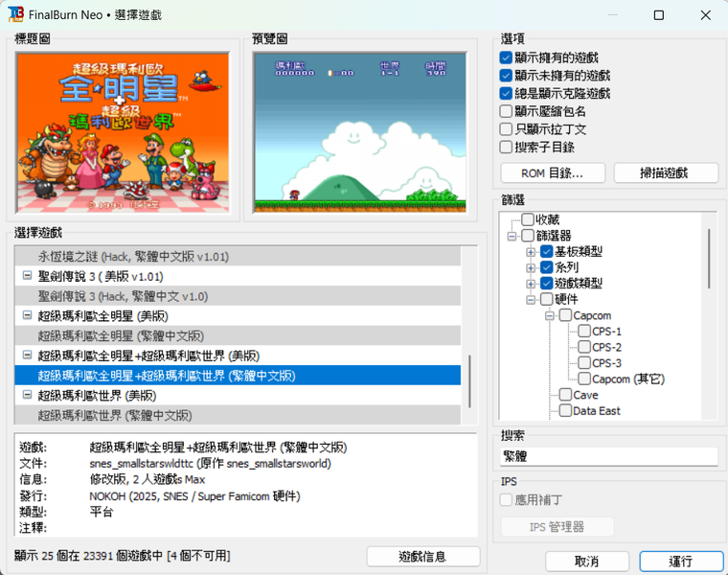Uncheck 顯示未擁有的遊戲 checkbox

point(506,76)
